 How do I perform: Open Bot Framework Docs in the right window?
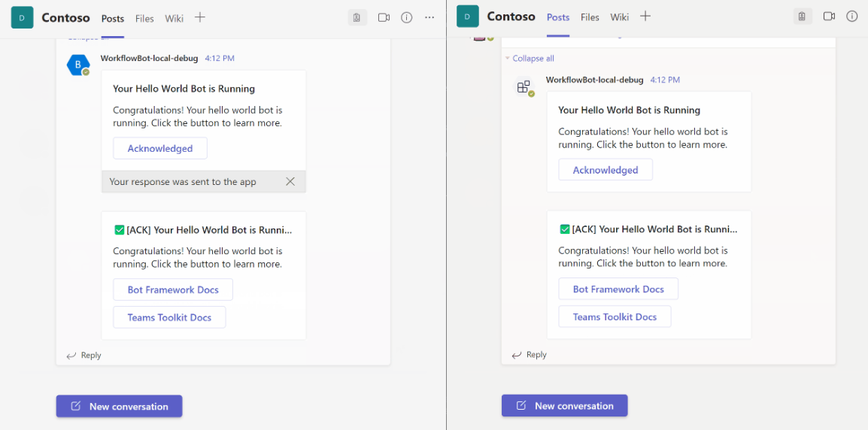(618, 289)
